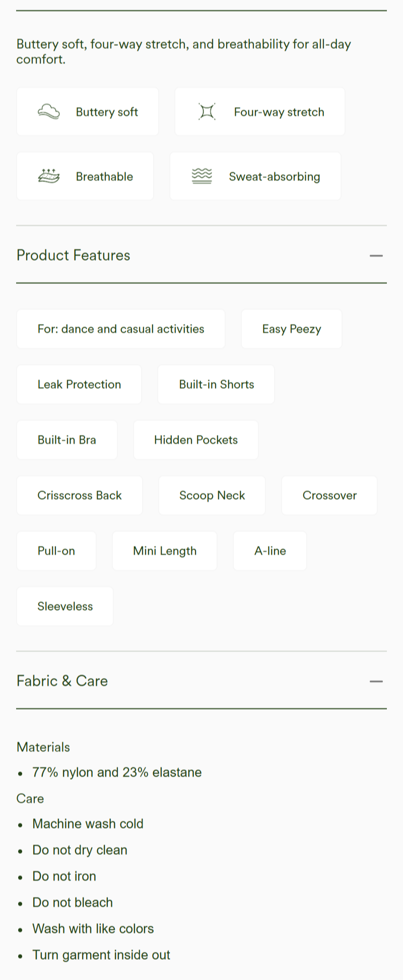Click the Product Features heading

click(x=74, y=255)
